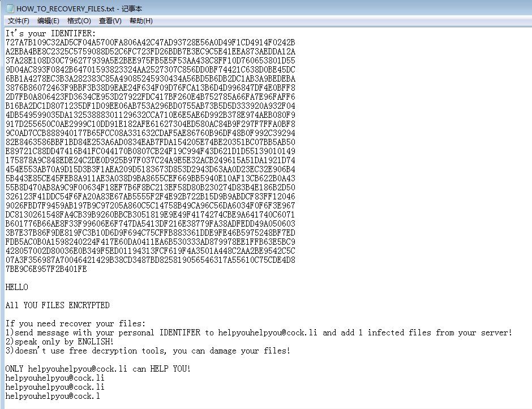Click the last identifier line 7BE9C6E957F2B401FE

(x=46, y=269)
